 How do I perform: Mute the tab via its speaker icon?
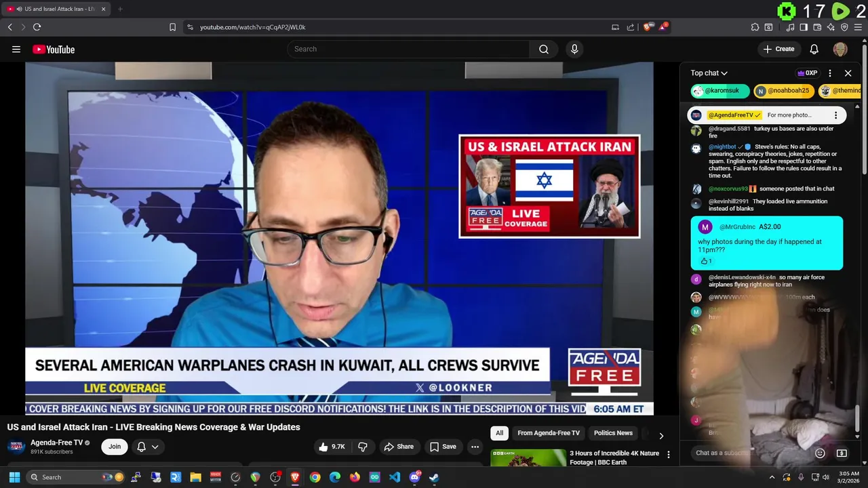(x=19, y=9)
